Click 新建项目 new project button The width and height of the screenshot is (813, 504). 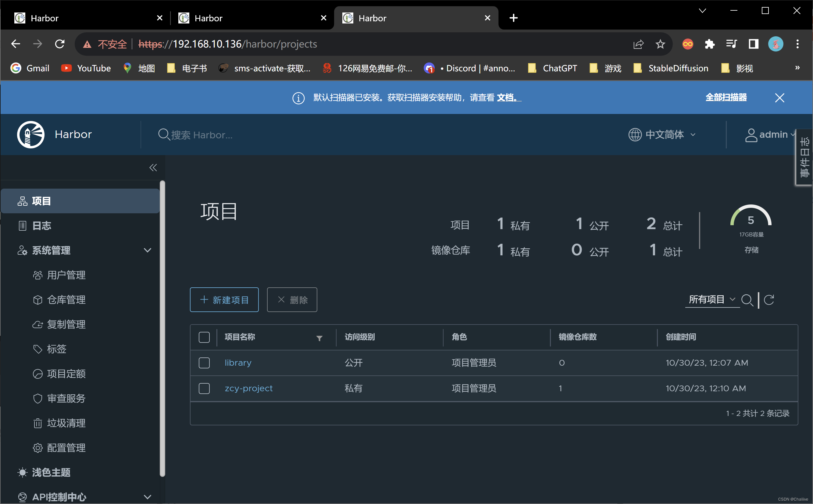click(225, 300)
